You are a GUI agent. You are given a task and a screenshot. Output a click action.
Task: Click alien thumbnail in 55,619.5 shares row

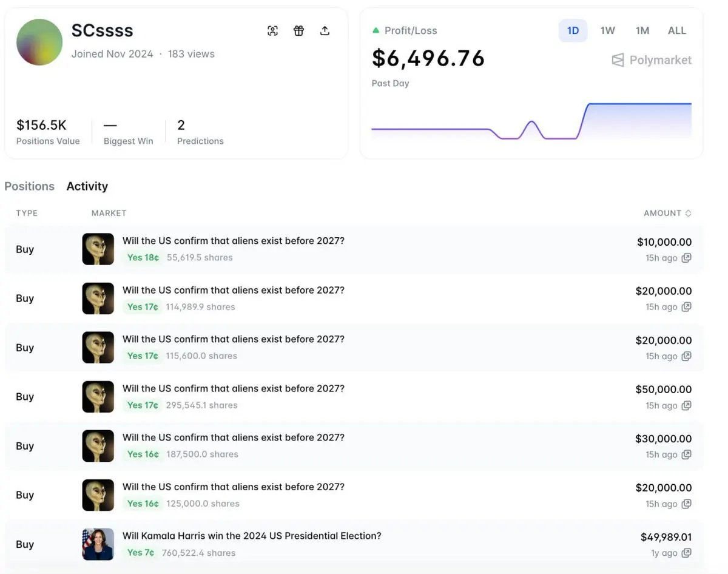pos(98,249)
